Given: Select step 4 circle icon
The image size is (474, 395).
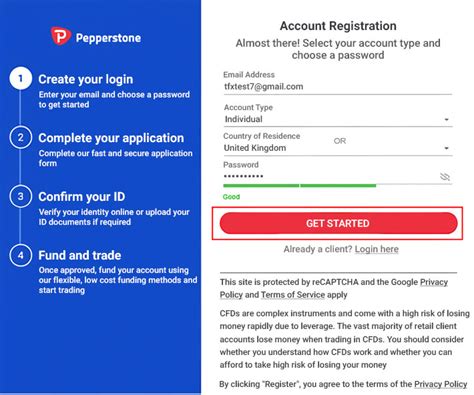Looking at the screenshot, I should pyautogui.click(x=21, y=255).
